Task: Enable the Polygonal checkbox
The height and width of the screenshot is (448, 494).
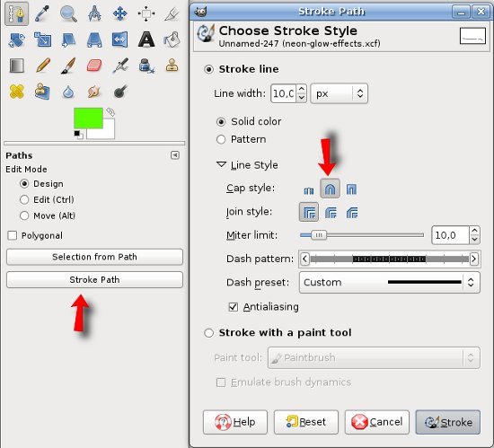Action: pyautogui.click(x=13, y=235)
